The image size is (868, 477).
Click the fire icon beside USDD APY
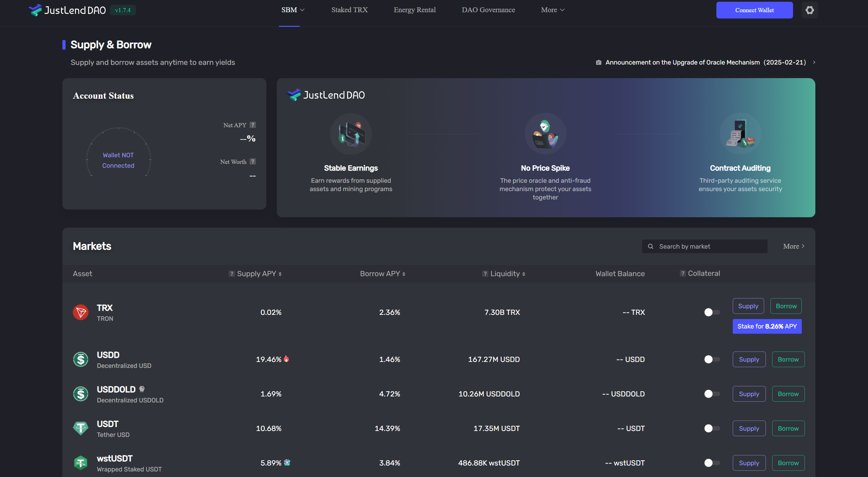point(286,359)
